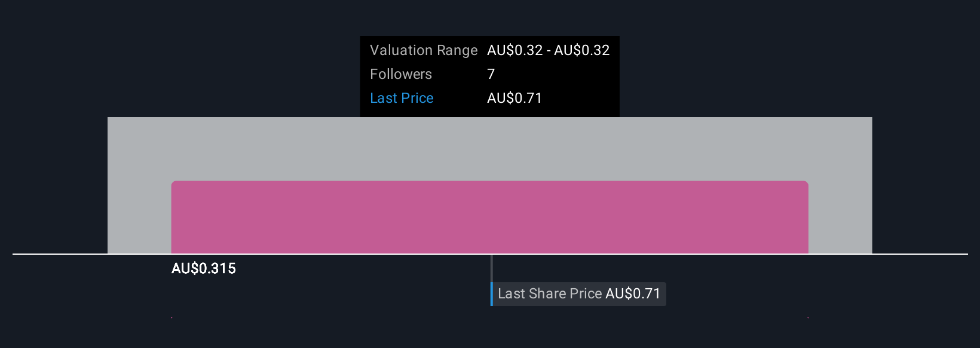Click the white horizontal axis line at far left
The width and height of the screenshot is (980, 348).
point(60,254)
